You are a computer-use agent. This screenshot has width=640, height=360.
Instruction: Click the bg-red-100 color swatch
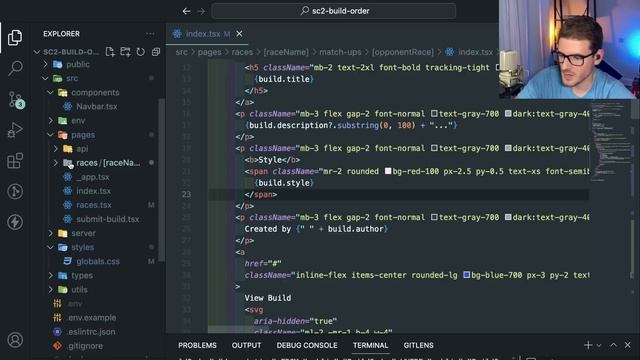tap(388, 171)
